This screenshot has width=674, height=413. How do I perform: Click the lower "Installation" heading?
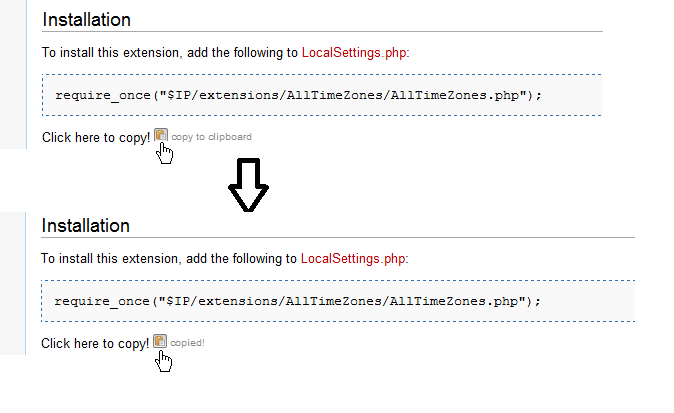(x=86, y=225)
